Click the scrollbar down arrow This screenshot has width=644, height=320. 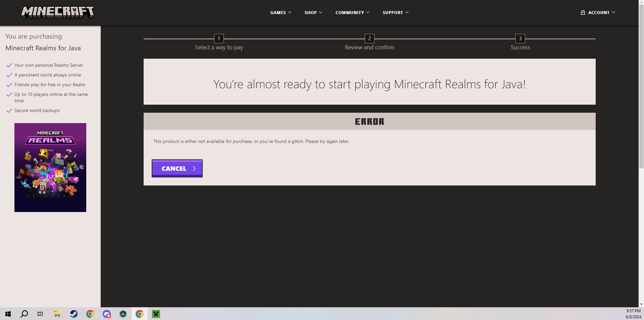coord(641,305)
